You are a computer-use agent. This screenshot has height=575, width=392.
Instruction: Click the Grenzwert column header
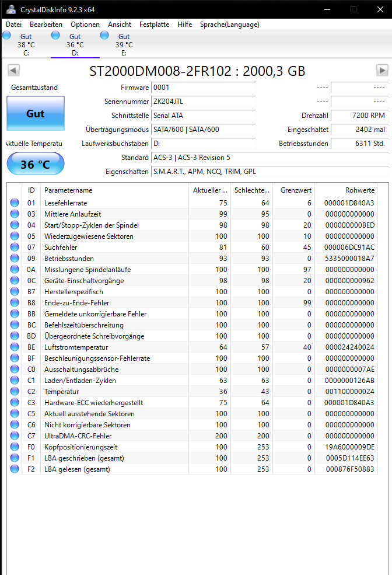(x=294, y=190)
